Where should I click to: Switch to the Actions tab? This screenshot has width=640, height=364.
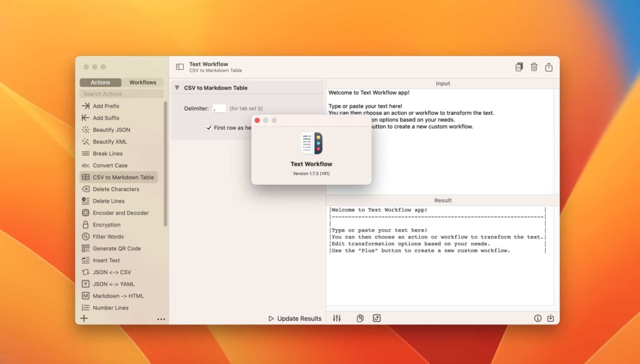point(100,82)
